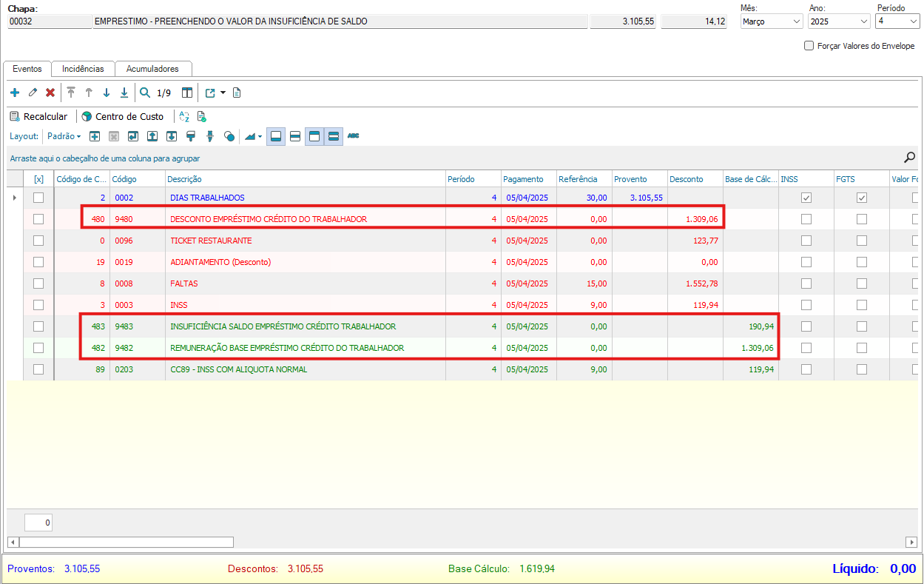
Task: Click the Centro de Custo button label
Action: (129, 117)
